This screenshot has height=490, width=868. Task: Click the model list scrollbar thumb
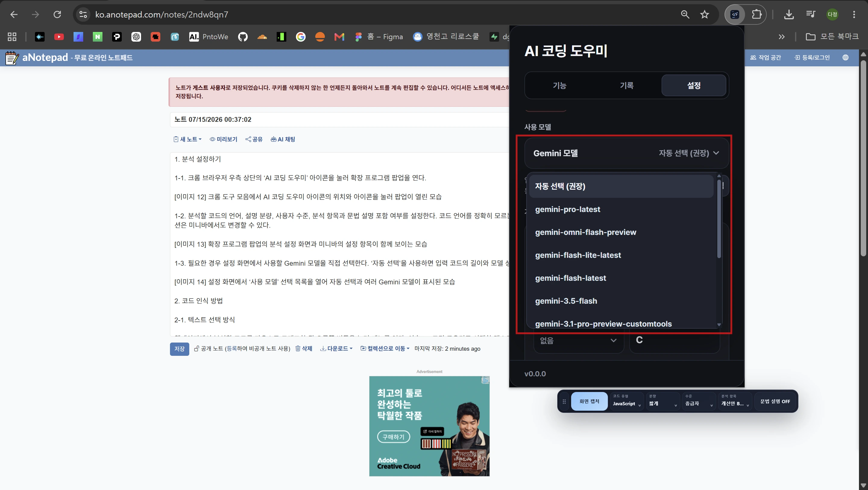click(x=719, y=219)
